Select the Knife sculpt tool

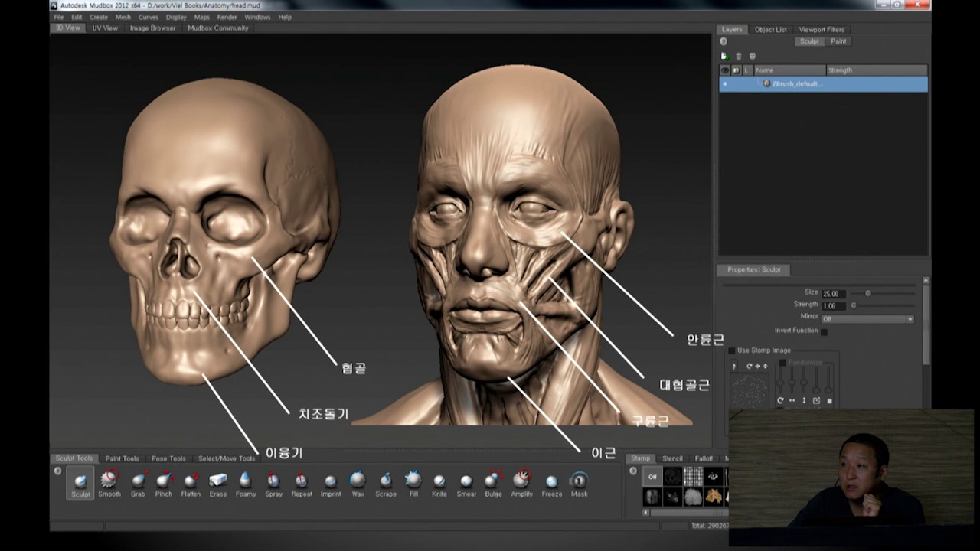click(x=439, y=484)
